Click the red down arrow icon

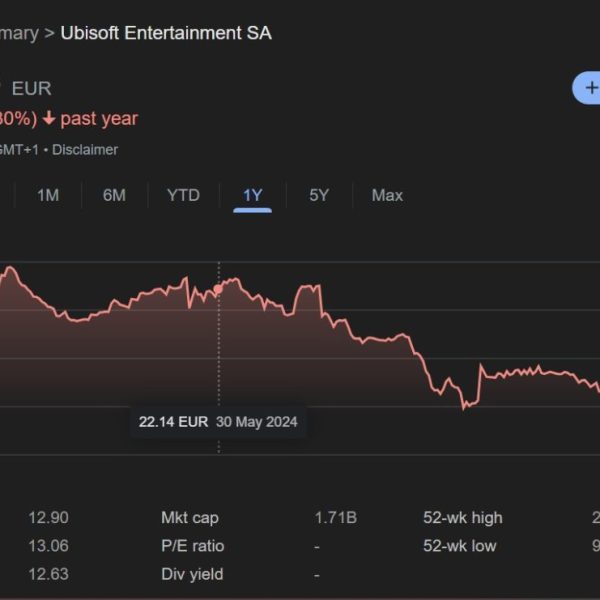coord(49,118)
